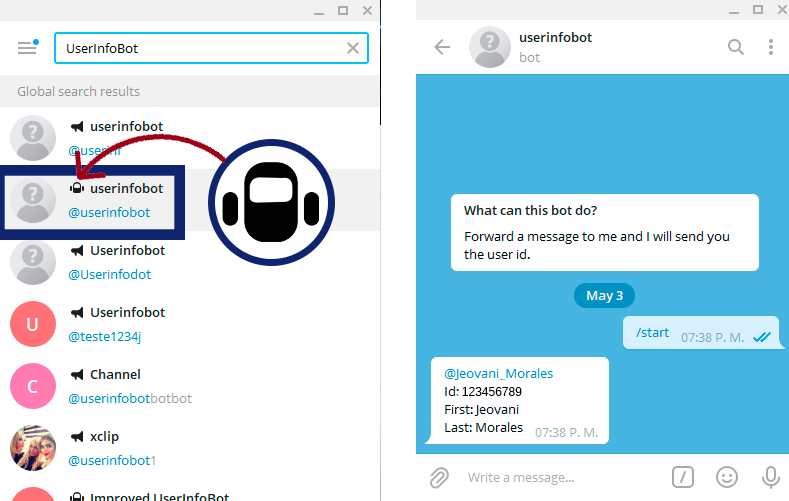The width and height of the screenshot is (789, 501).
Task: Open the @Userinfodot channel result
Action: [x=190, y=262]
